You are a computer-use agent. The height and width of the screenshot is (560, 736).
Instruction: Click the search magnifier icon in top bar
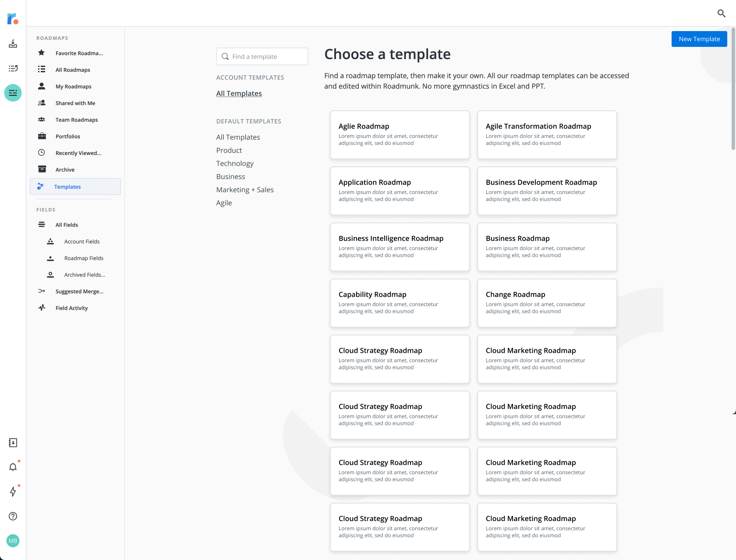[721, 14]
